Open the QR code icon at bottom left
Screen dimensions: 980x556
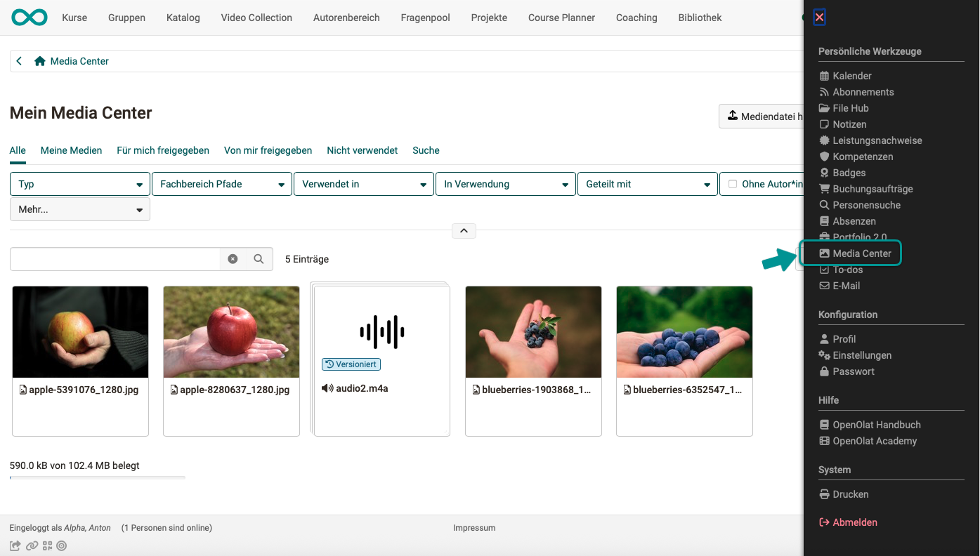point(47,545)
